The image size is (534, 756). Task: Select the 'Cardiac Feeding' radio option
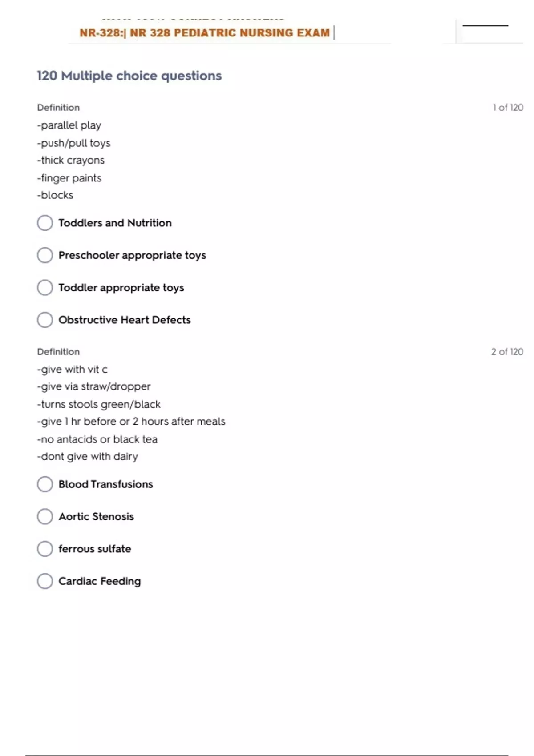(x=45, y=581)
